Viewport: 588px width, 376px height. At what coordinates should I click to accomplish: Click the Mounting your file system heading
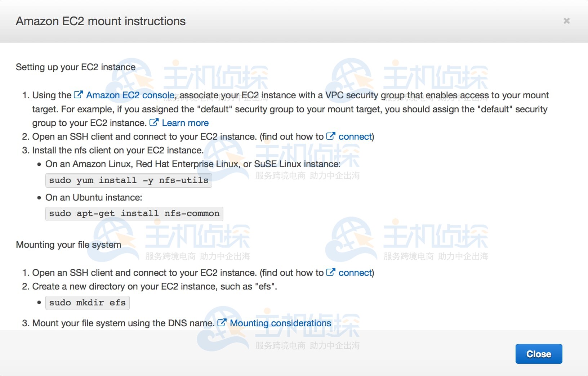click(68, 245)
